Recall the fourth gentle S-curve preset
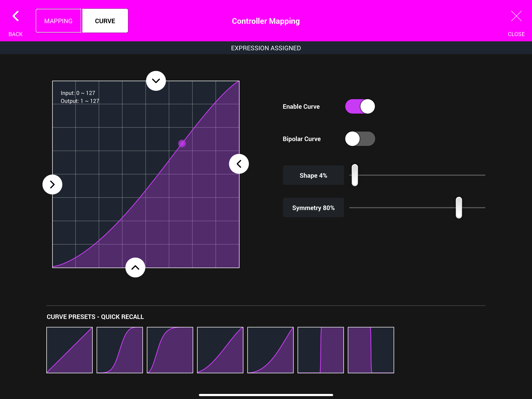Viewport: 532px width, 399px height. [220, 350]
